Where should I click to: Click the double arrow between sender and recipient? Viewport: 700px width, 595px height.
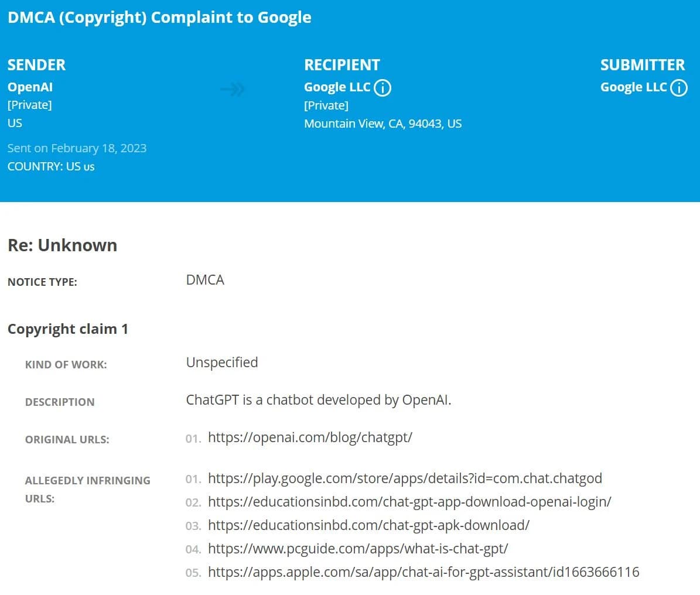click(x=233, y=90)
